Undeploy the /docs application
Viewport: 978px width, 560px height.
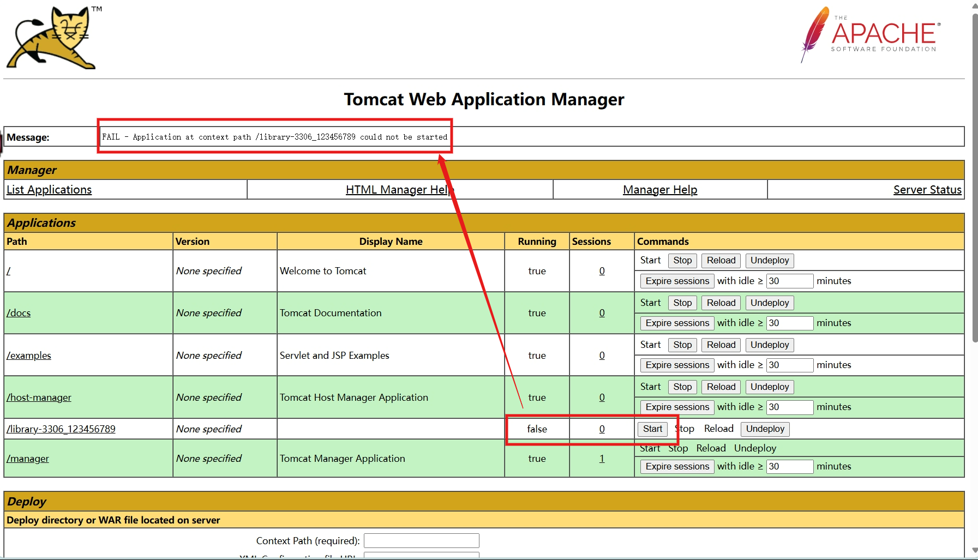[770, 303]
